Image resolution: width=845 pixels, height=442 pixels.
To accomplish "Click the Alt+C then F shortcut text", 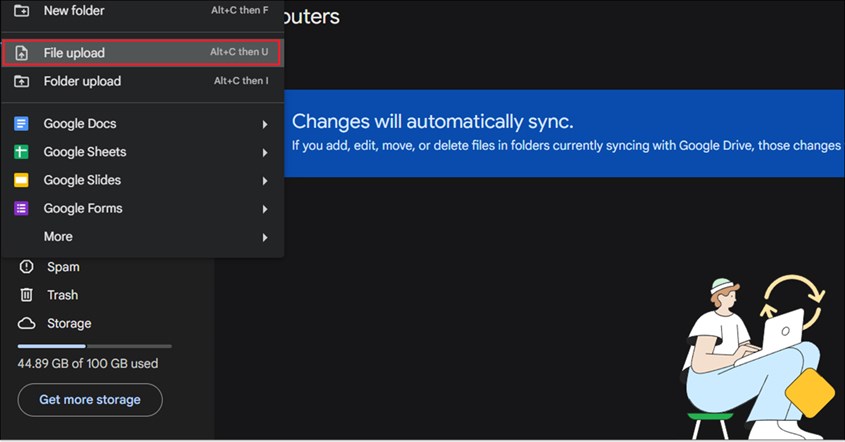I will tap(240, 10).
